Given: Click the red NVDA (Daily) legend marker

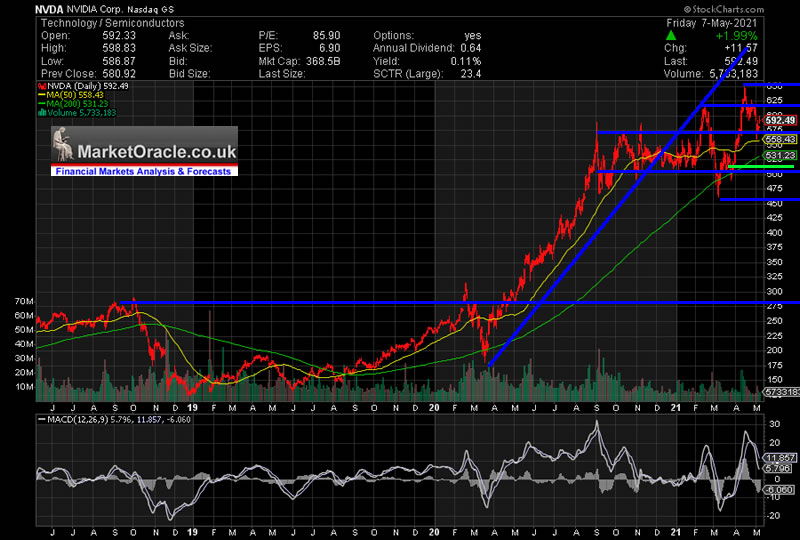Looking at the screenshot, I should (39, 85).
